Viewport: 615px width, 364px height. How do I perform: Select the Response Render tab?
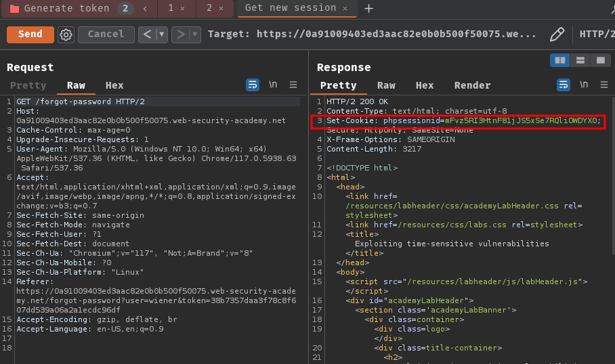click(473, 85)
